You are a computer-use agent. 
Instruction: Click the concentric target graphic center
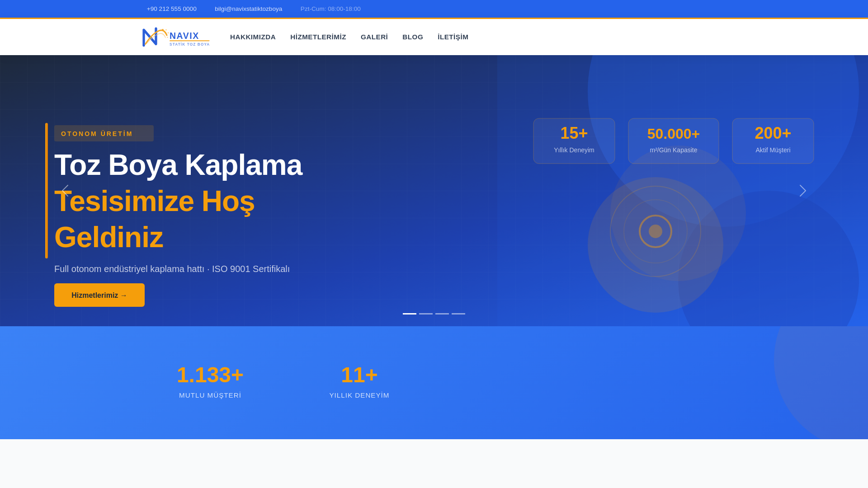click(656, 231)
